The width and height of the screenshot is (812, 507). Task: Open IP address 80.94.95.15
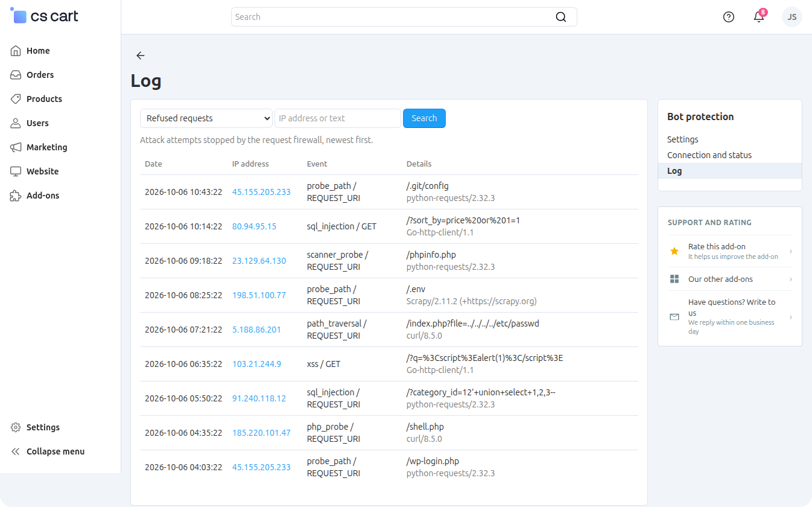[x=254, y=226]
